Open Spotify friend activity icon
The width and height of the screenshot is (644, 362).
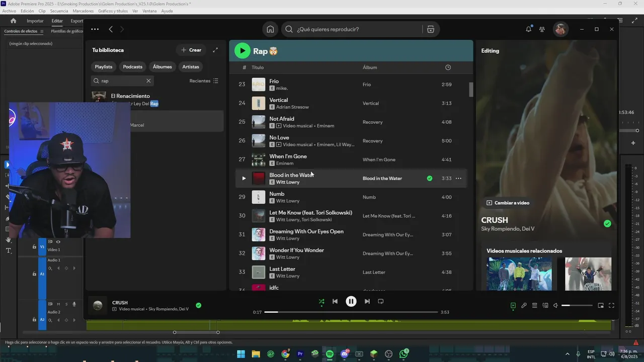click(542, 29)
